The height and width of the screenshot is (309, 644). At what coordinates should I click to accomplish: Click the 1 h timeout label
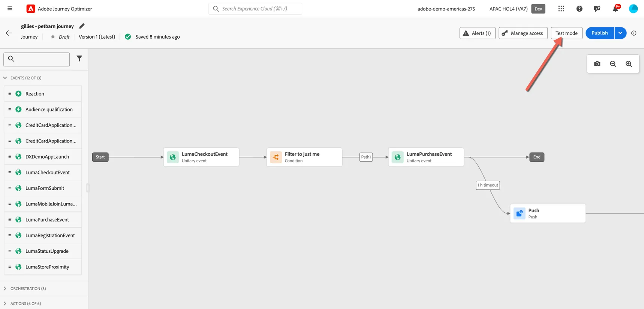click(x=488, y=185)
